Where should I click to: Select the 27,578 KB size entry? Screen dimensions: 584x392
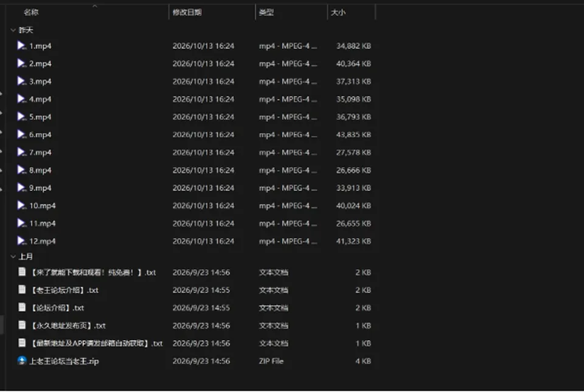coord(353,153)
